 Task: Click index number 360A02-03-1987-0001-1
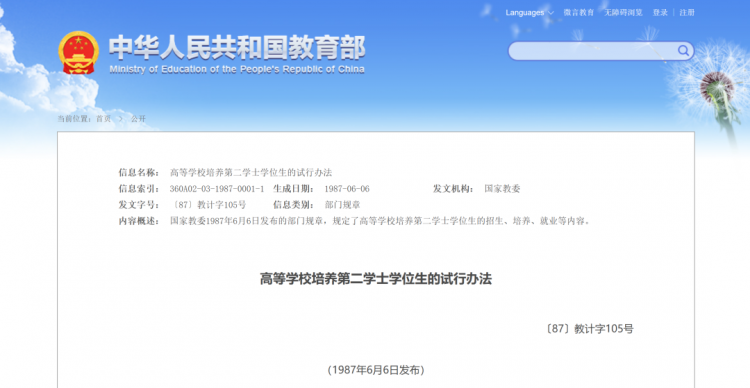[217, 189]
